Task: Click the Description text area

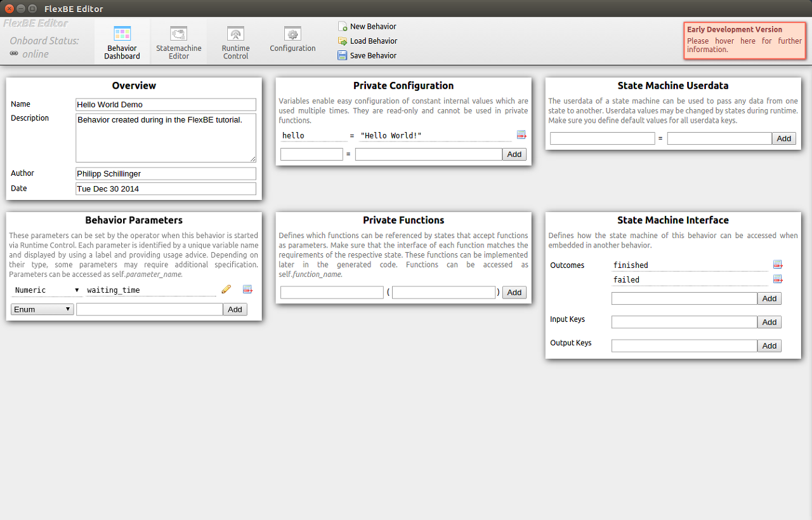Action: pos(166,138)
